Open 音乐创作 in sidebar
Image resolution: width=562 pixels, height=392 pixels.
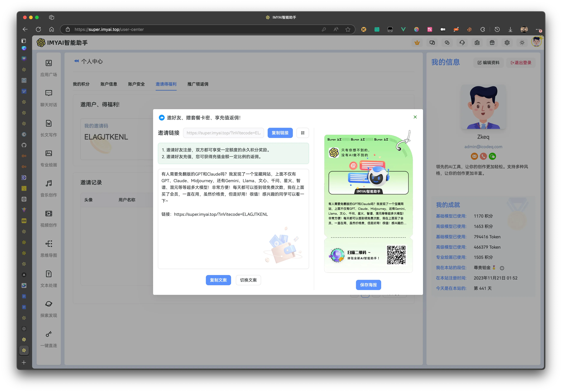pyautogui.click(x=48, y=188)
